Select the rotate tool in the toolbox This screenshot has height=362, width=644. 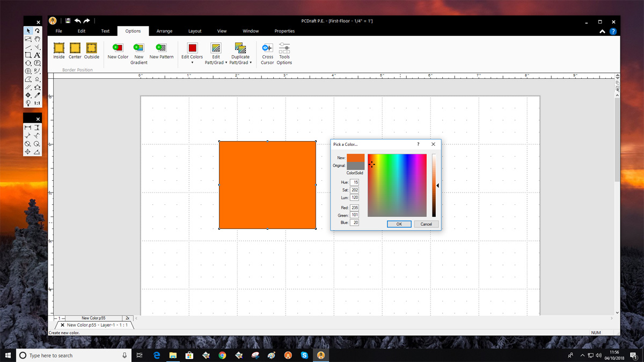pos(37,31)
